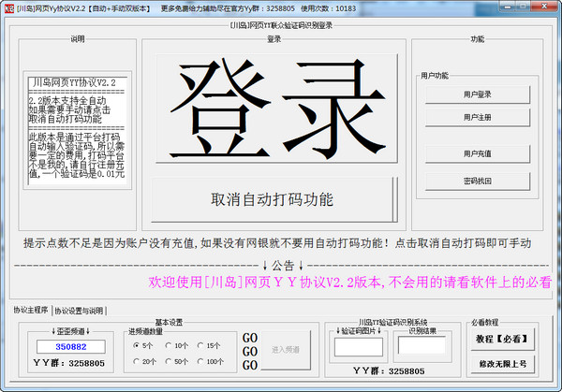
Task: Select the 100个 radio button
Action: tap(202, 361)
